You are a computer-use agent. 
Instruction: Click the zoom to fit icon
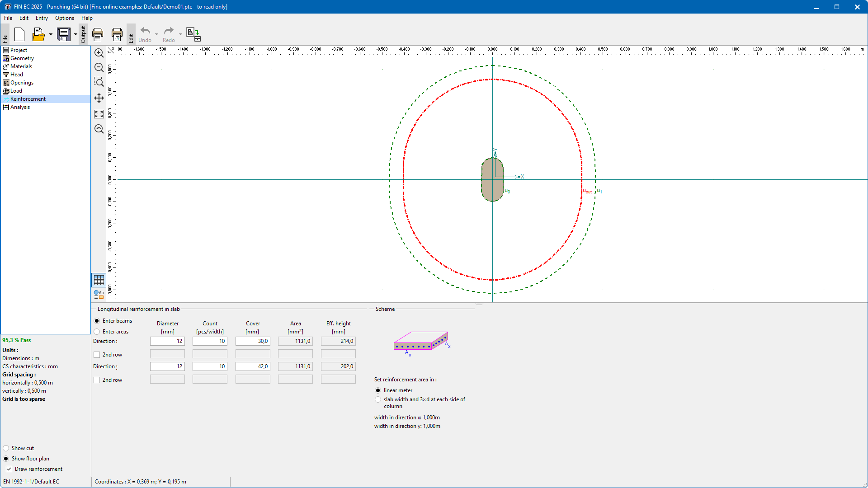coord(99,114)
